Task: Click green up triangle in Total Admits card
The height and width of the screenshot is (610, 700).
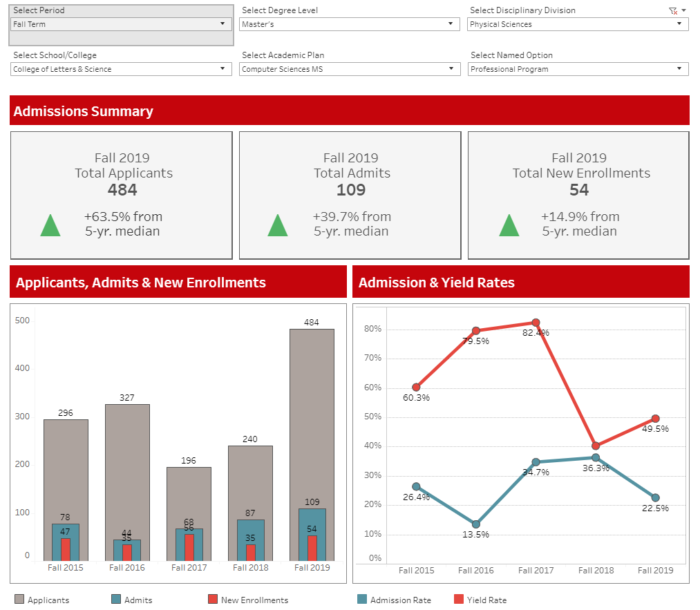Action: tap(277, 226)
